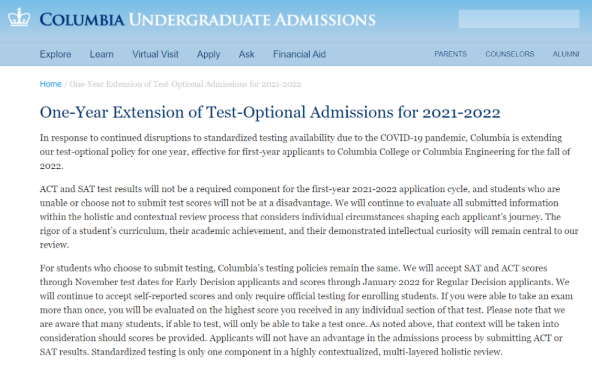
Task: Open the Explore menu
Action: coord(56,54)
